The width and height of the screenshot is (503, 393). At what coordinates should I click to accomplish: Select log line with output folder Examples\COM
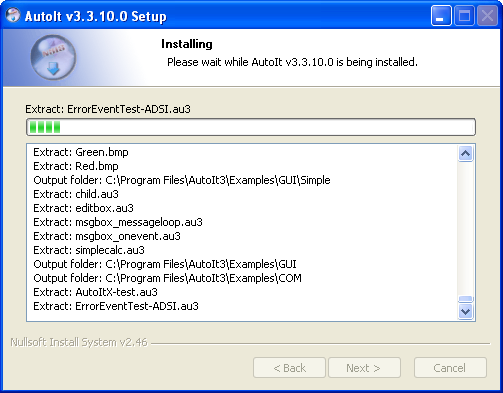coord(167,278)
